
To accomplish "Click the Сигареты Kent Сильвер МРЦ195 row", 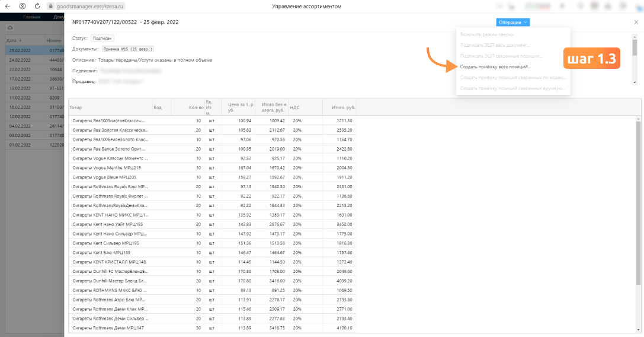I will tap(212, 243).
